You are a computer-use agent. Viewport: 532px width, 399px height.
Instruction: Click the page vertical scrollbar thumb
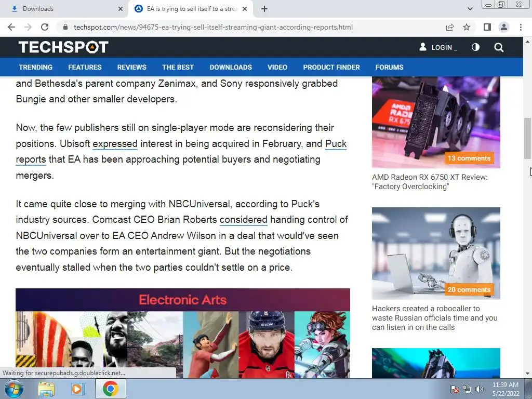click(x=527, y=138)
